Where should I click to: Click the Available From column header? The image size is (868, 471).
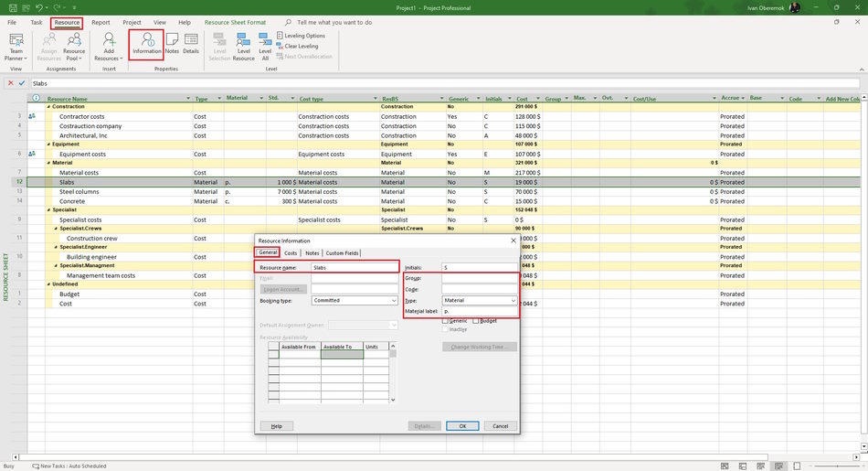(x=300, y=347)
